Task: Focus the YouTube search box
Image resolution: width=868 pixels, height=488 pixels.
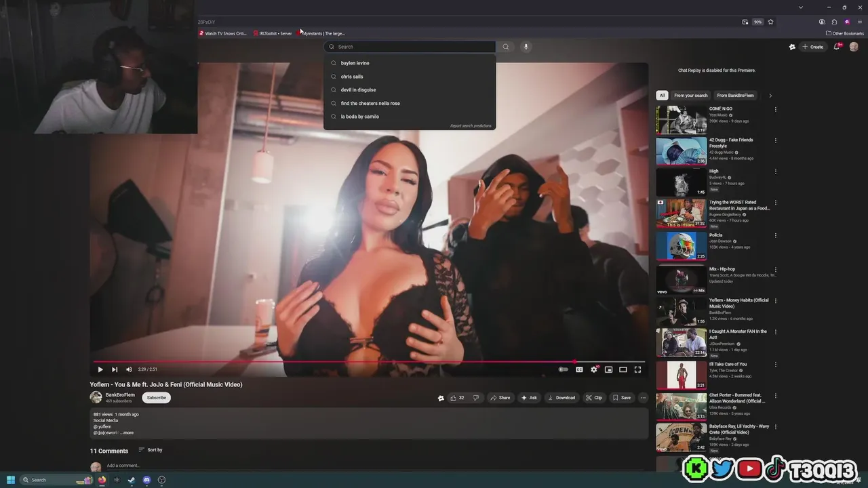Action: pyautogui.click(x=410, y=47)
